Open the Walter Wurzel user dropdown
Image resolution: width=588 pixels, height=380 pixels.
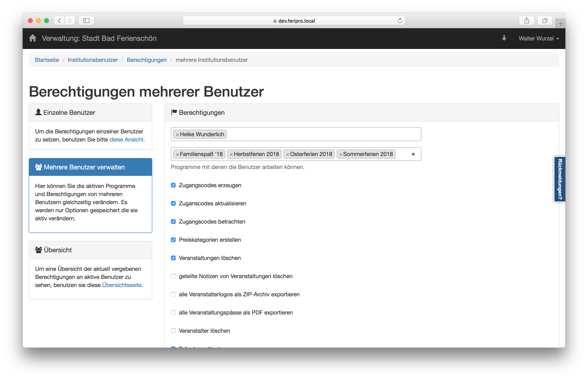[538, 38]
